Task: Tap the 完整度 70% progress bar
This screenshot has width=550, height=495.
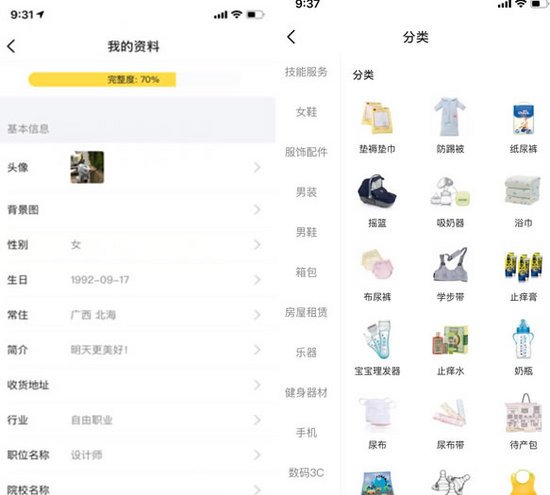Action: [133, 80]
